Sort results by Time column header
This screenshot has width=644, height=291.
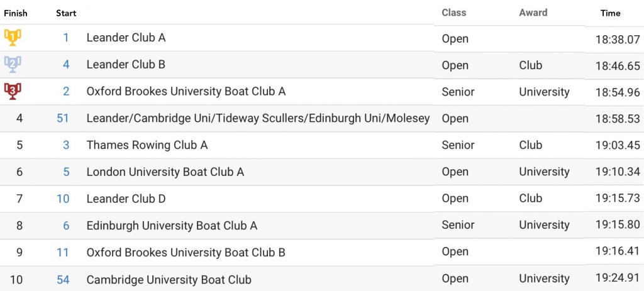pos(610,13)
